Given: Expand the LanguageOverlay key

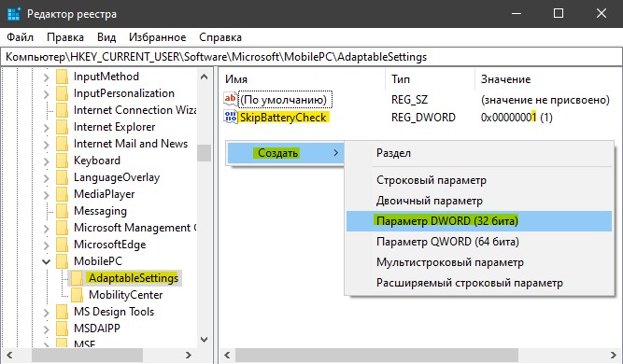Looking at the screenshot, I should click(47, 178).
